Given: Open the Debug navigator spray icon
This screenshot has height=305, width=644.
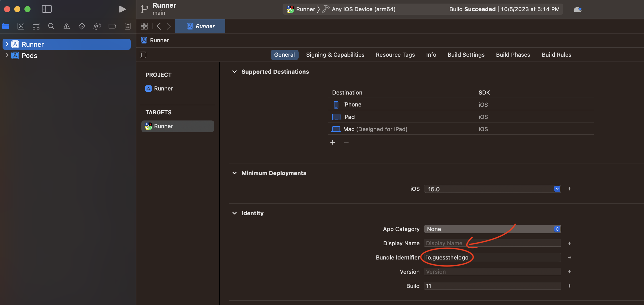Looking at the screenshot, I should point(97,26).
